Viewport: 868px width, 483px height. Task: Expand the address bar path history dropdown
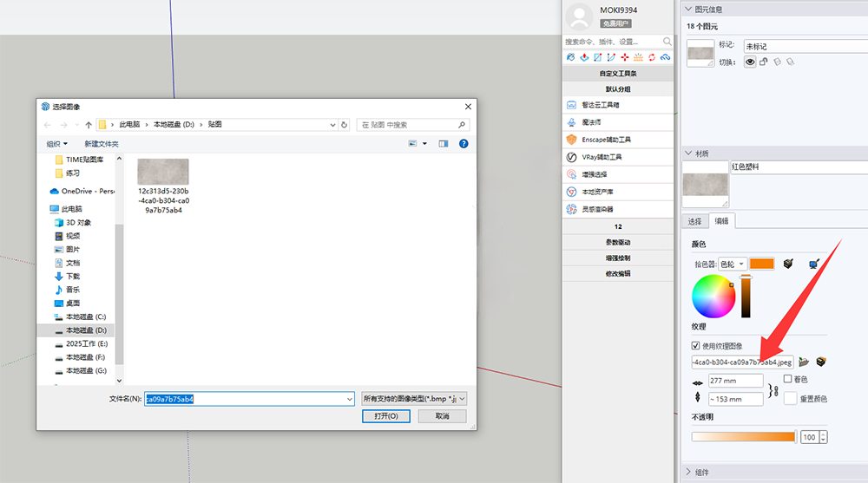332,125
